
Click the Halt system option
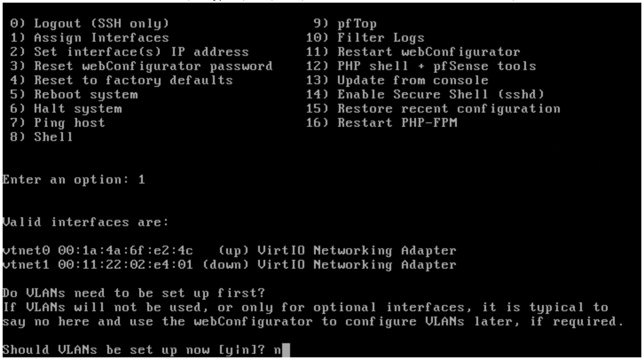coord(66,109)
